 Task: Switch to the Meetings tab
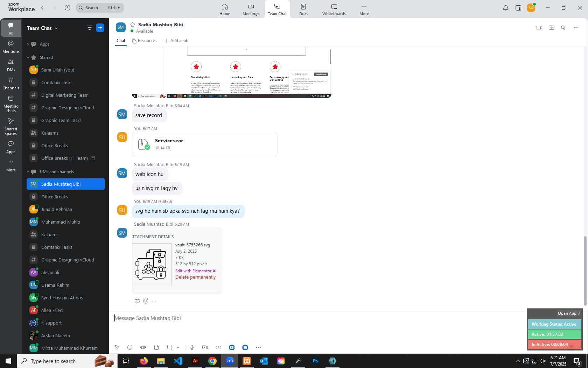(x=251, y=9)
